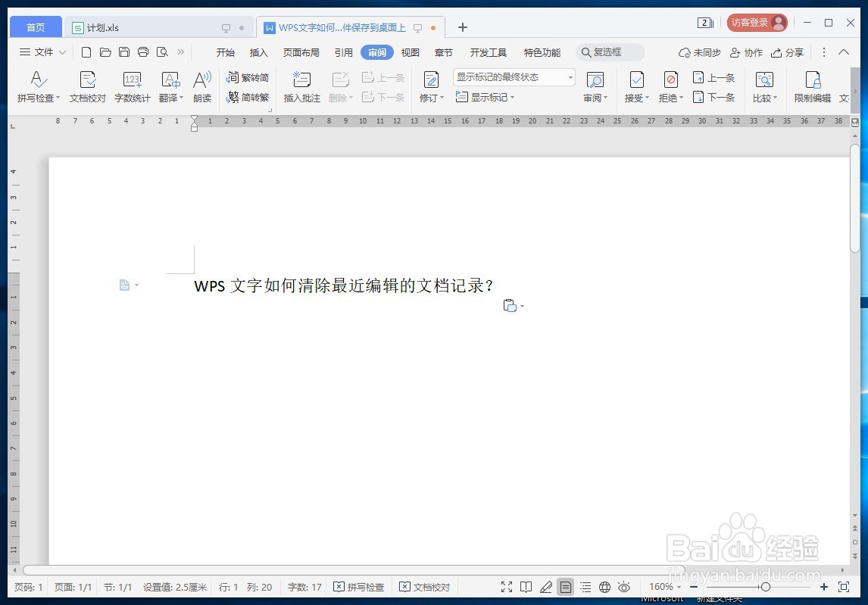
Task: Open new tab with plus button
Action: pos(463,27)
